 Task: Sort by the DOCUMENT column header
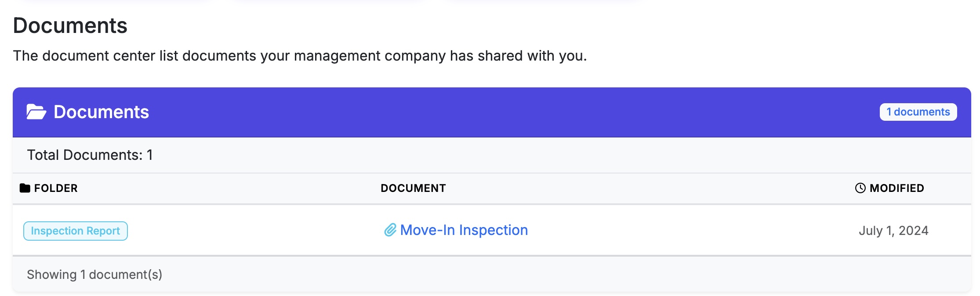(413, 188)
